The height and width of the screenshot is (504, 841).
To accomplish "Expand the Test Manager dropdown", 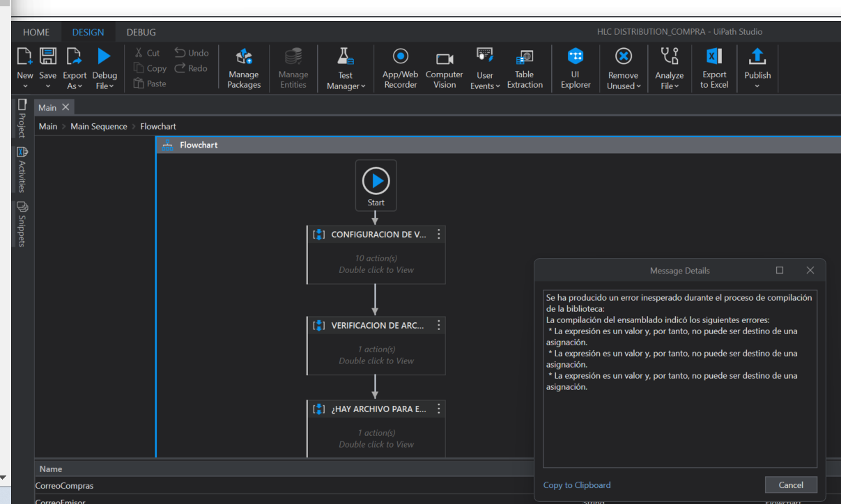I will tap(346, 86).
